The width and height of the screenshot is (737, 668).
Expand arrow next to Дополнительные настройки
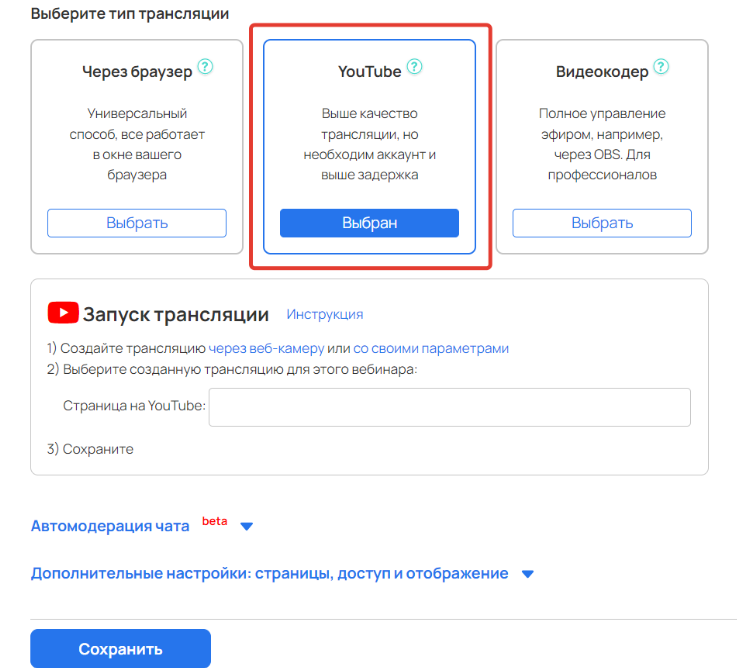click(528, 574)
